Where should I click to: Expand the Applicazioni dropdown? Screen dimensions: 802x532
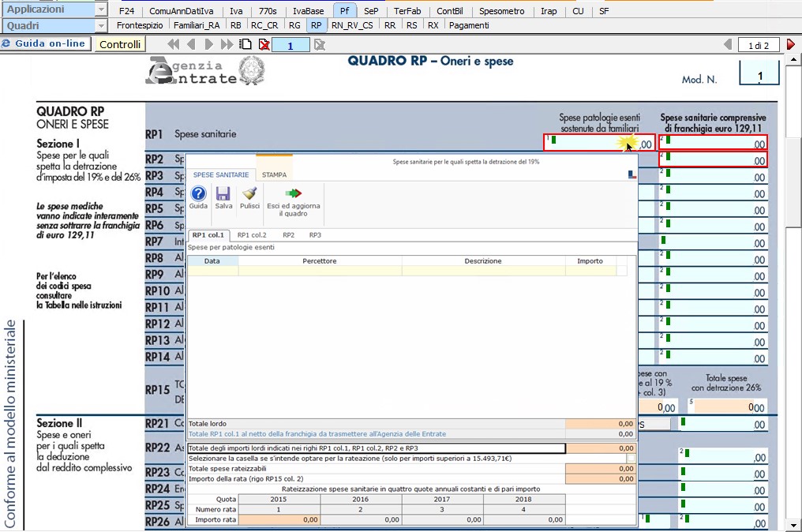(101, 9)
